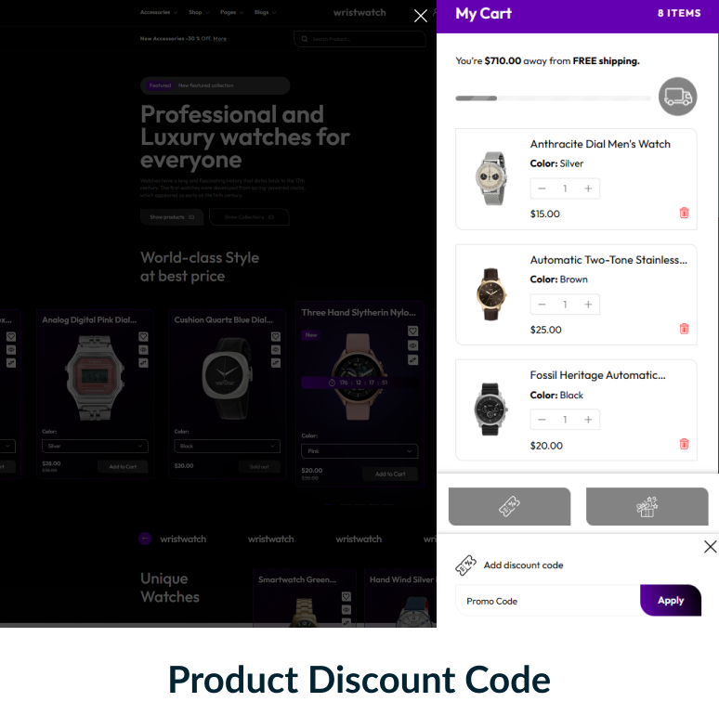Toggle wishlist heart on Cushion Quartz Blue Dial
Screen dimensions: 719x728
(275, 336)
